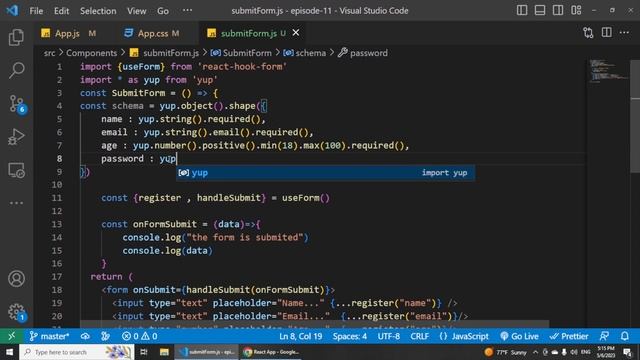
Task: Click the code minimap preview
Action: (608, 71)
